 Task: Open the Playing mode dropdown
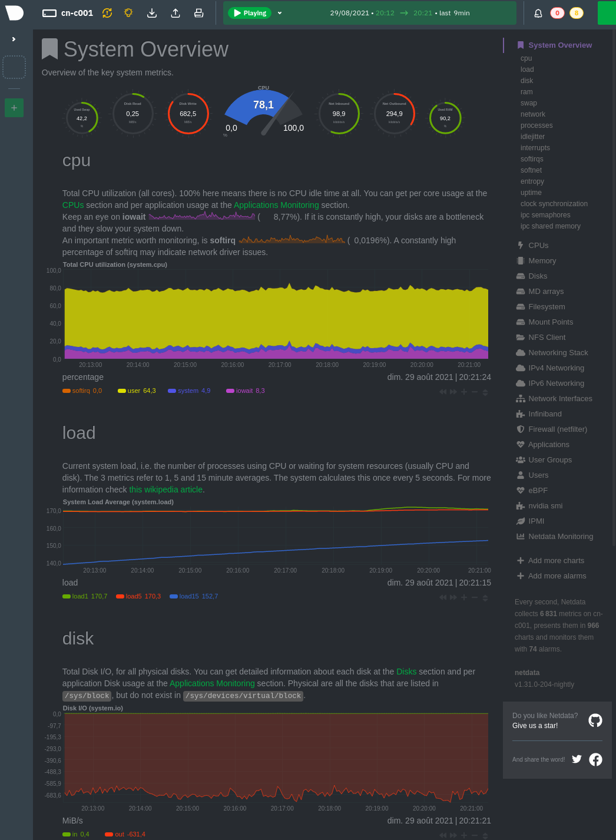pyautogui.click(x=279, y=13)
